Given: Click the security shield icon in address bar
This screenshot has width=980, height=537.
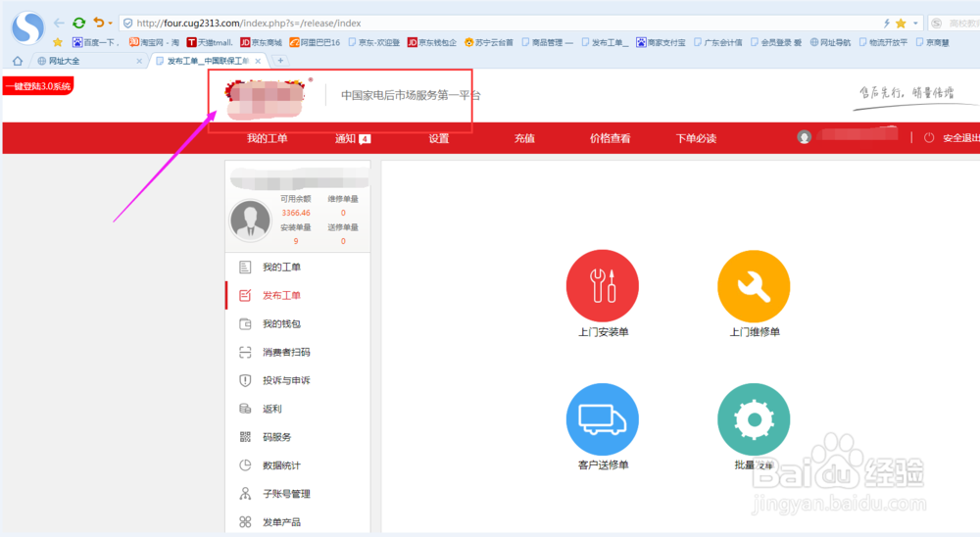Looking at the screenshot, I should 127,24.
